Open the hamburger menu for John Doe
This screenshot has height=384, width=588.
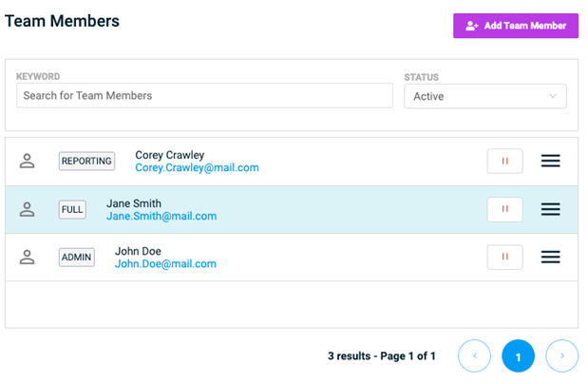coord(551,258)
